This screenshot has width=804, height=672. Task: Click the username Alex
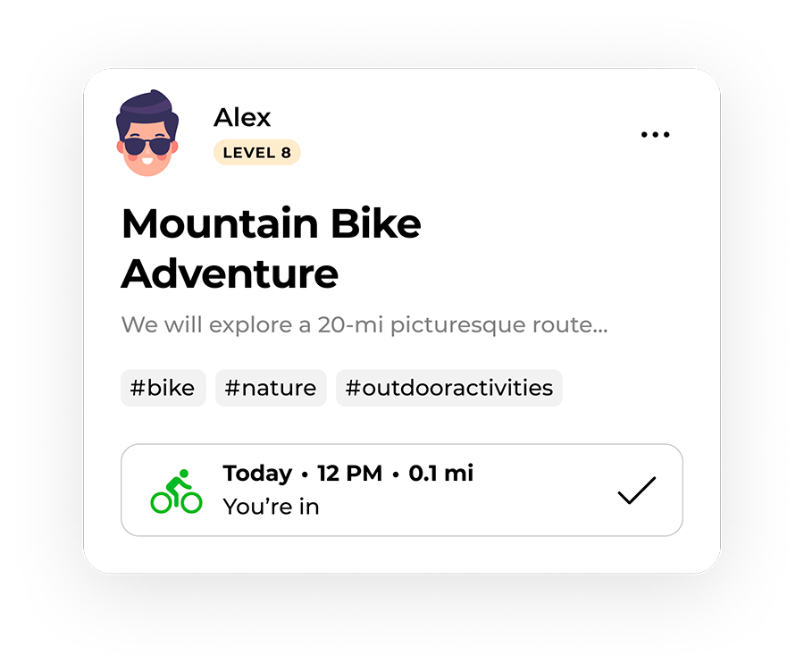[x=242, y=117]
